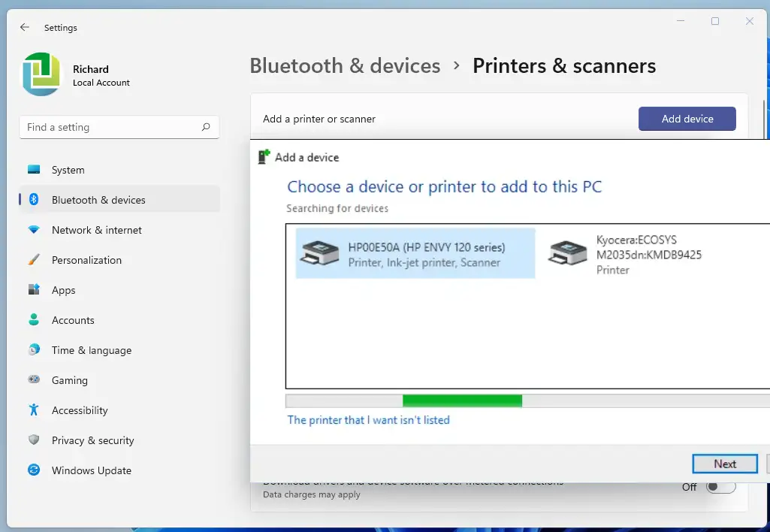
Task: Open the Apps settings page
Action: tap(119, 290)
